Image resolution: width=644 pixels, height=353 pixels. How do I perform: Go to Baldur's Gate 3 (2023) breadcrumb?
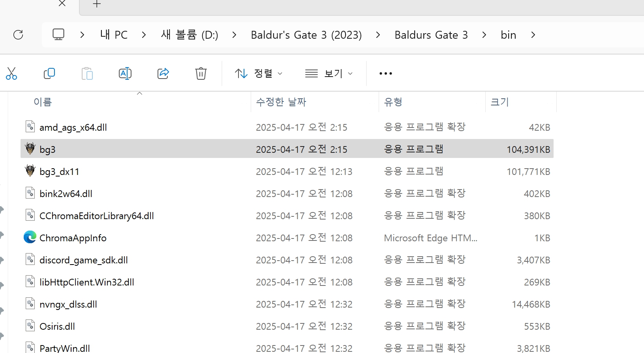pyautogui.click(x=306, y=35)
